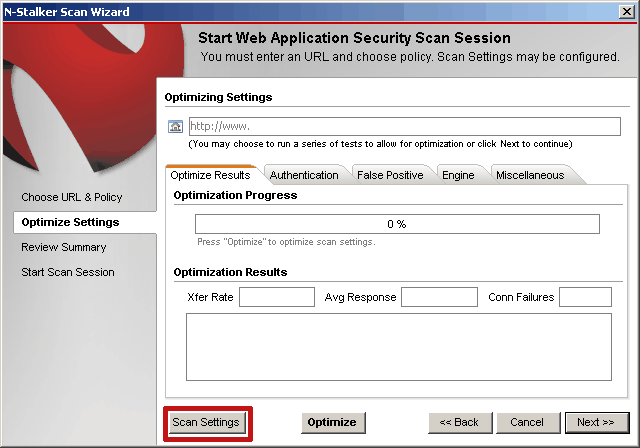Switch to the Engine tab
640x448 pixels.
click(x=458, y=175)
